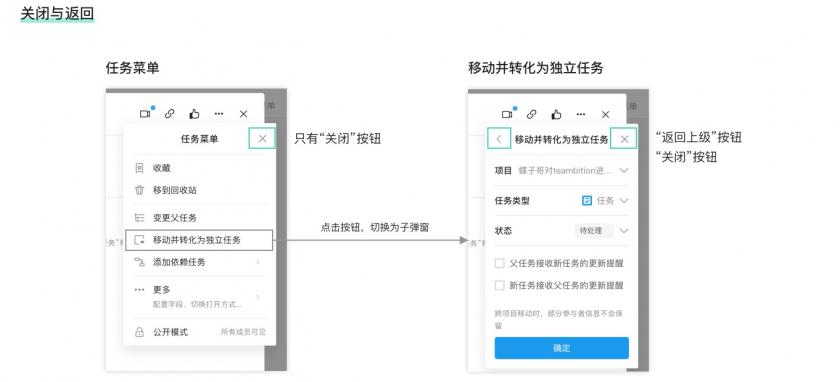Image resolution: width=840 pixels, height=382 pixels.
Task: Close the 移动并转化为独立任务 sub-popup
Action: pyautogui.click(x=624, y=139)
